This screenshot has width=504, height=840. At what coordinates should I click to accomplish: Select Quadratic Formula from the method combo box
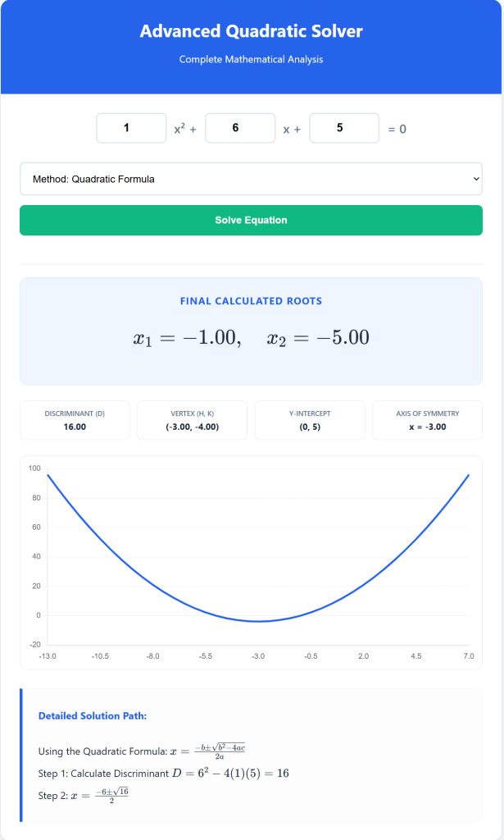tap(251, 178)
